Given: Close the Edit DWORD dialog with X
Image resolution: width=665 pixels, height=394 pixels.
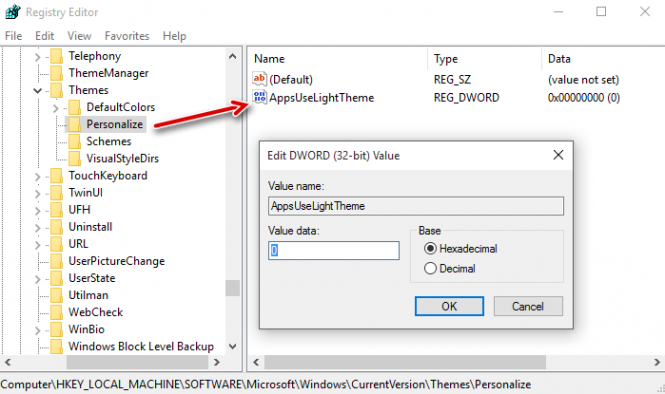Looking at the screenshot, I should [x=558, y=155].
